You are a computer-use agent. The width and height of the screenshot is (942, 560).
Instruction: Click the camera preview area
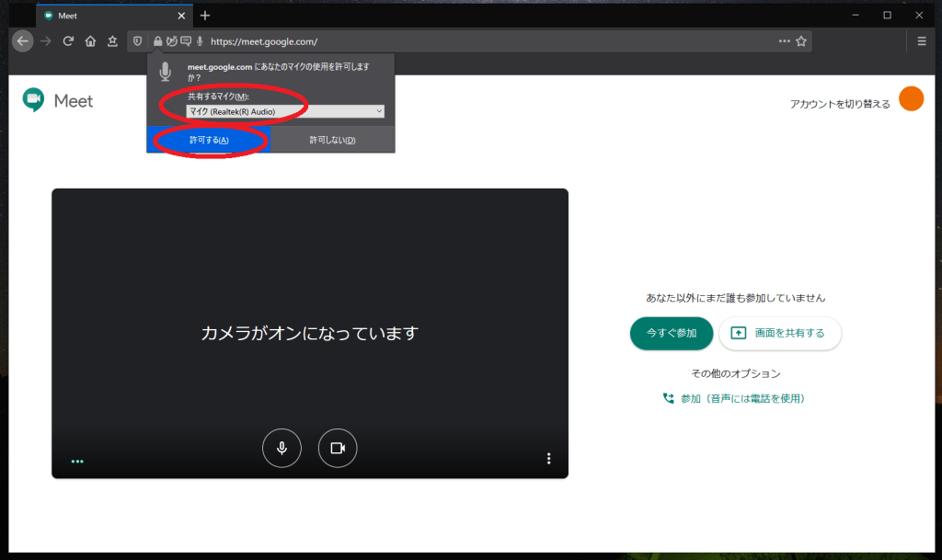(x=310, y=333)
